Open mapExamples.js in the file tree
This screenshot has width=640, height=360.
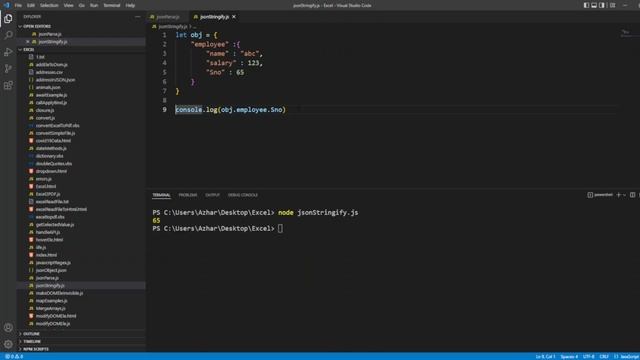pyautogui.click(x=51, y=301)
